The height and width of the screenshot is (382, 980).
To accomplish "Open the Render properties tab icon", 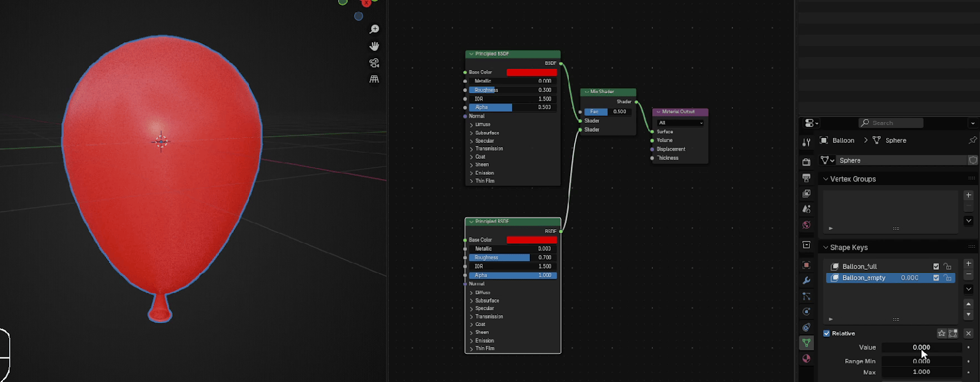I will point(806,162).
